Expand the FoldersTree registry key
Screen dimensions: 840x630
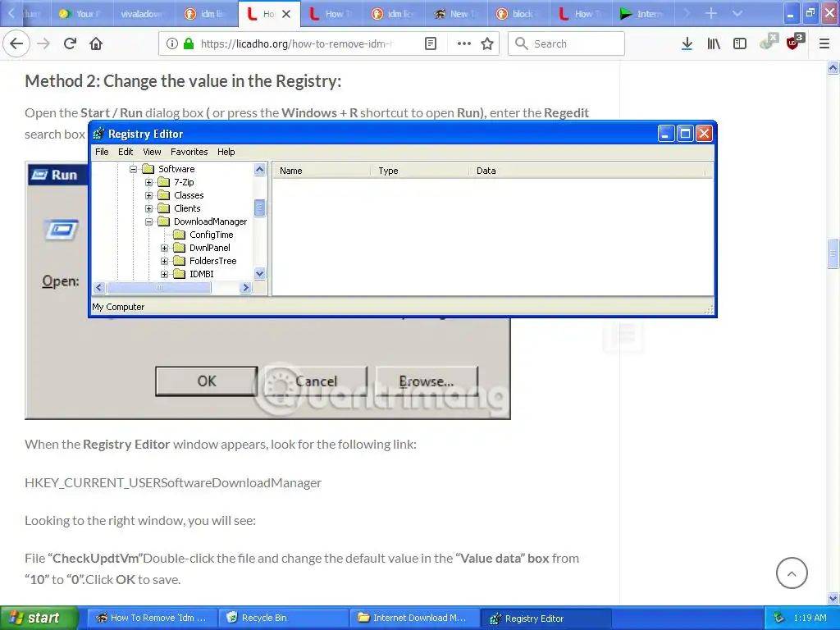pos(164,261)
